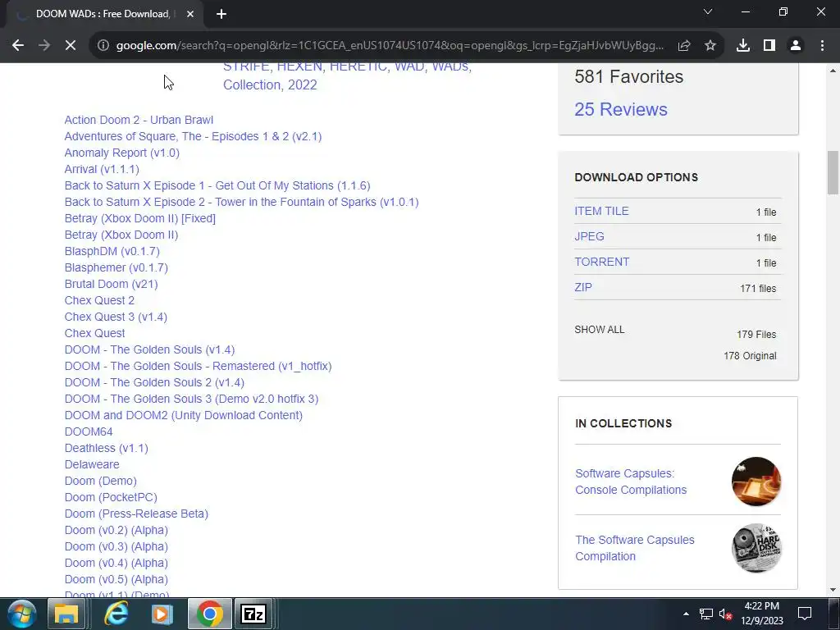Expand the tab search chevron

click(708, 11)
